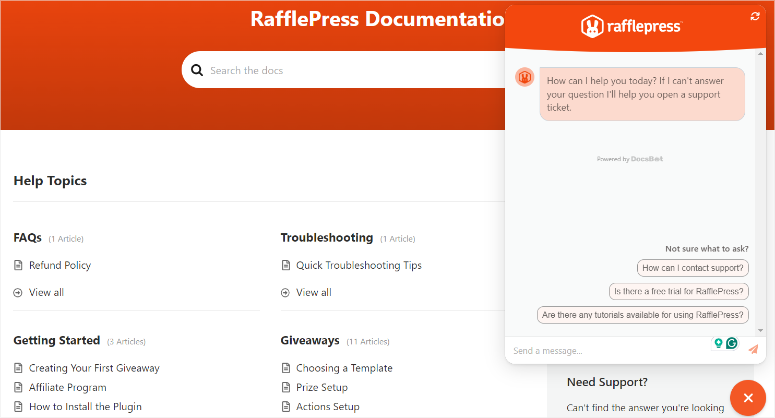Click the chat scrollbar down arrow

760,330
